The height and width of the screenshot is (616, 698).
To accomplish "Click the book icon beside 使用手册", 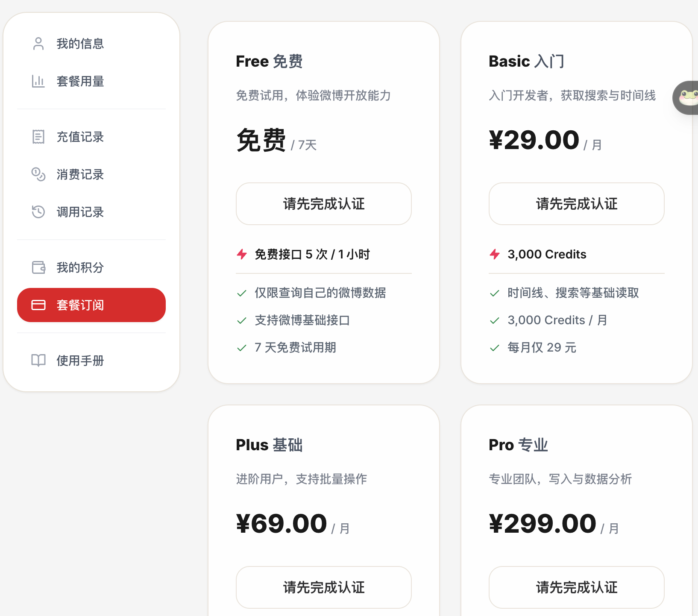I will click(x=38, y=361).
